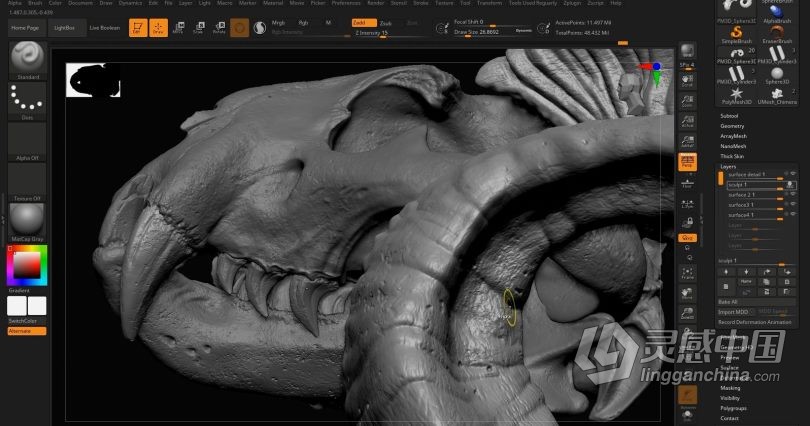Click the Gizmo 3D round icon

coord(239,28)
